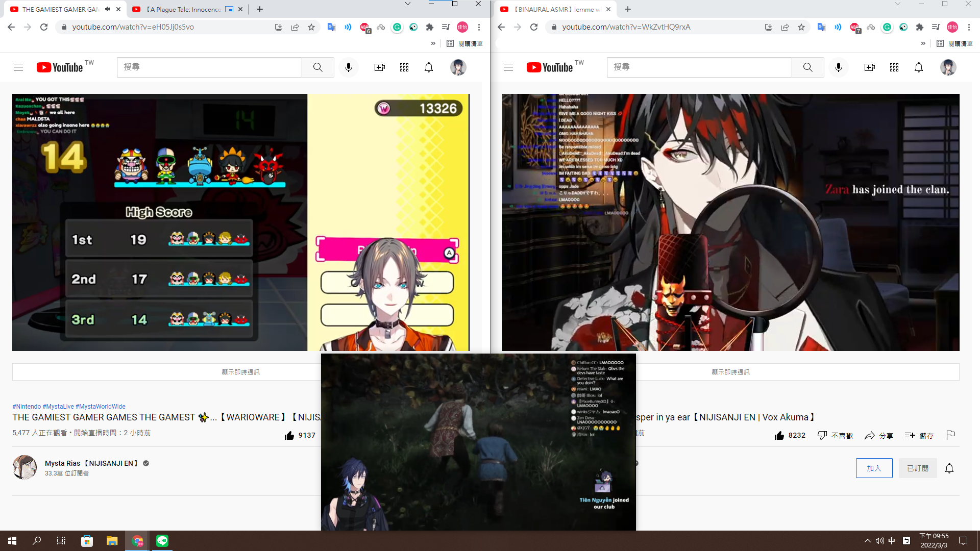This screenshot has height=551, width=980.
Task: Open Windows taskbar search
Action: (x=37, y=541)
